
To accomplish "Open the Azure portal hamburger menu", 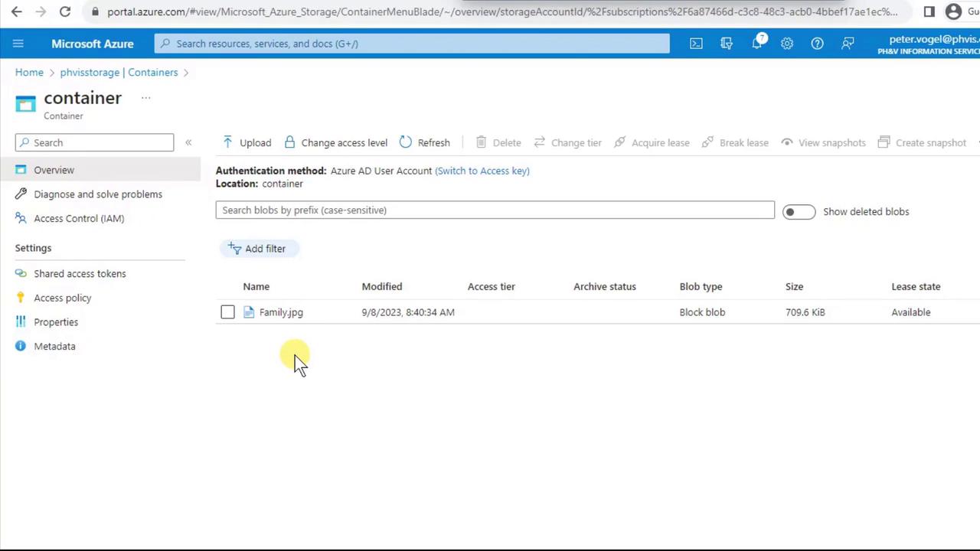I will tap(18, 44).
